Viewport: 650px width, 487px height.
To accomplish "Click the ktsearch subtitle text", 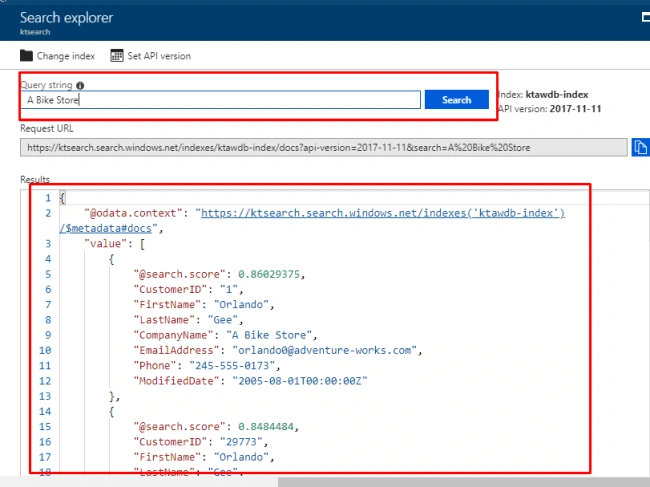I will click(x=35, y=32).
